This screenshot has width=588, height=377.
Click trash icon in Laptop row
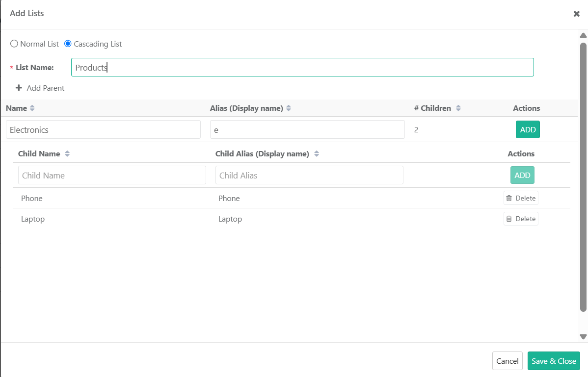tap(509, 219)
